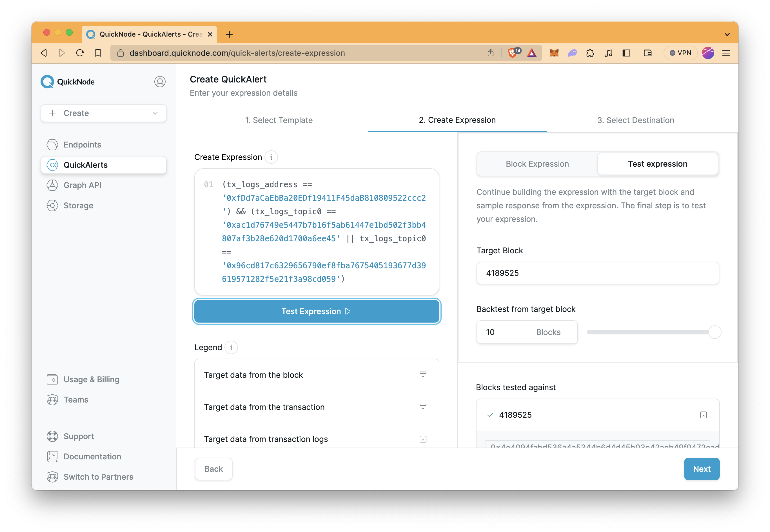The height and width of the screenshot is (532, 770).
Task: Click the Support lifebuoy icon
Action: pos(52,436)
